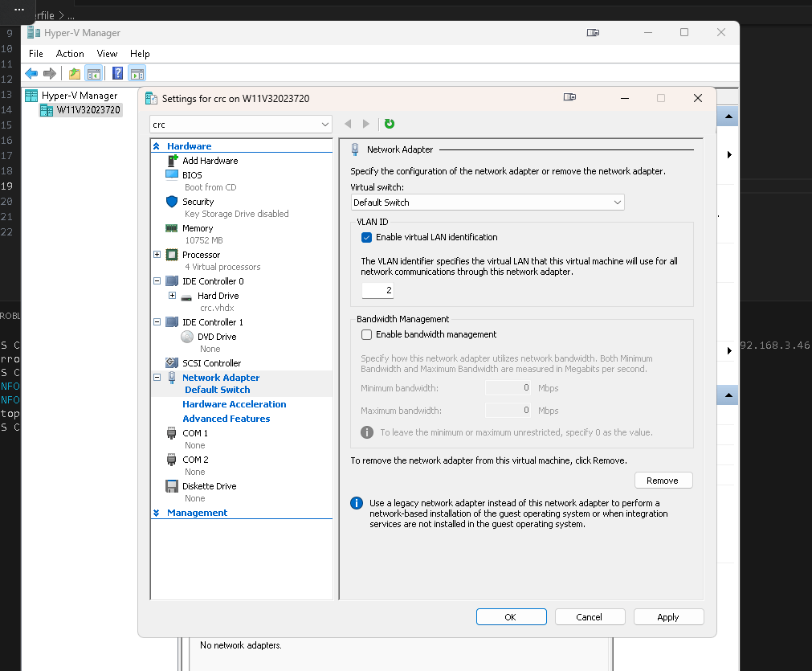The image size is (812, 671).
Task: Uncheck Enable virtual LAN identification
Action: 366,237
